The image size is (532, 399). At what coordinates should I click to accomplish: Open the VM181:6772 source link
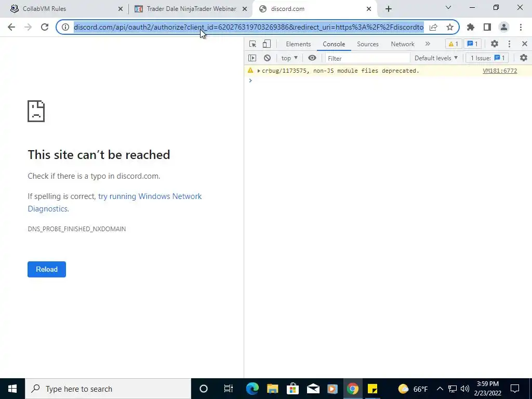pyautogui.click(x=500, y=71)
